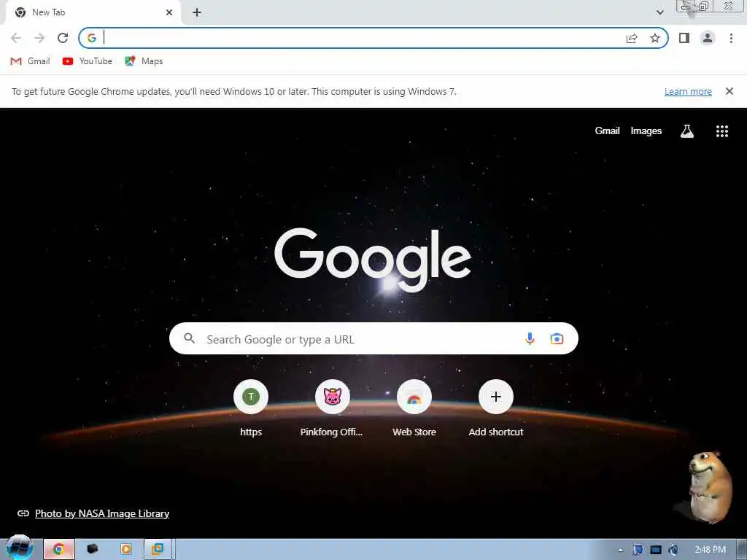The image size is (747, 560).
Task: Open the Windows Start menu
Action: (x=20, y=548)
